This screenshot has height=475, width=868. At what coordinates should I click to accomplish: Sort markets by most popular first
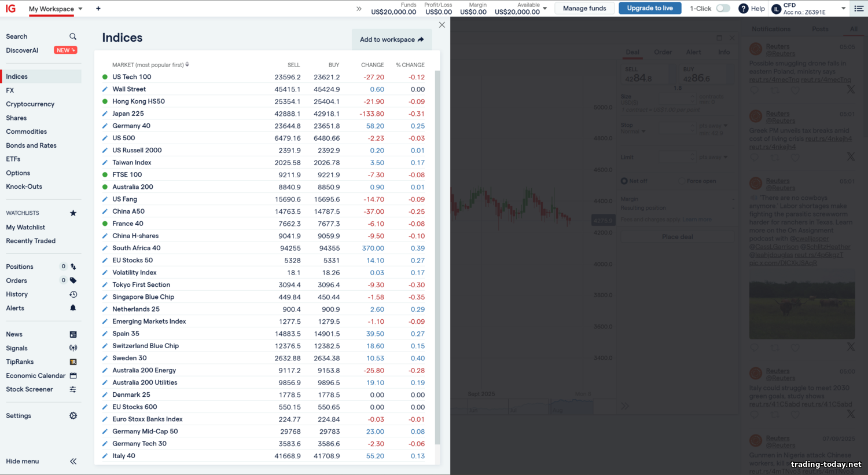tap(150, 65)
